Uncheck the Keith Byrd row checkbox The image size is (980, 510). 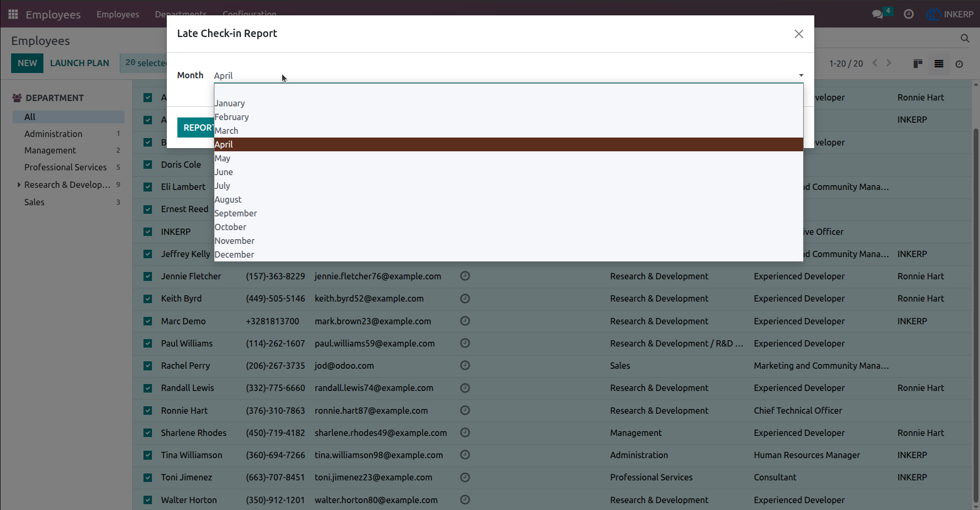click(x=148, y=299)
